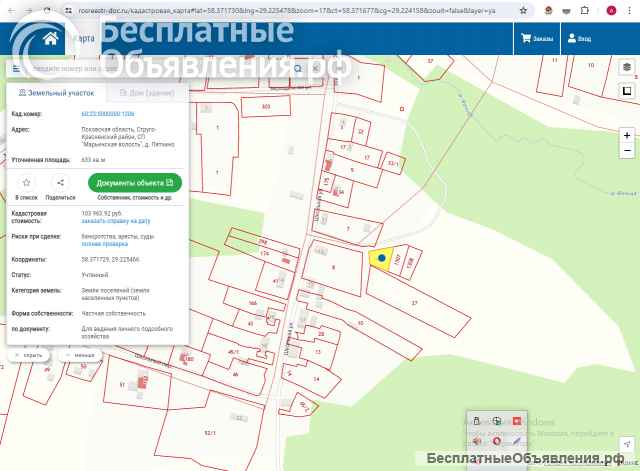Open the cadastral number link

[107, 114]
